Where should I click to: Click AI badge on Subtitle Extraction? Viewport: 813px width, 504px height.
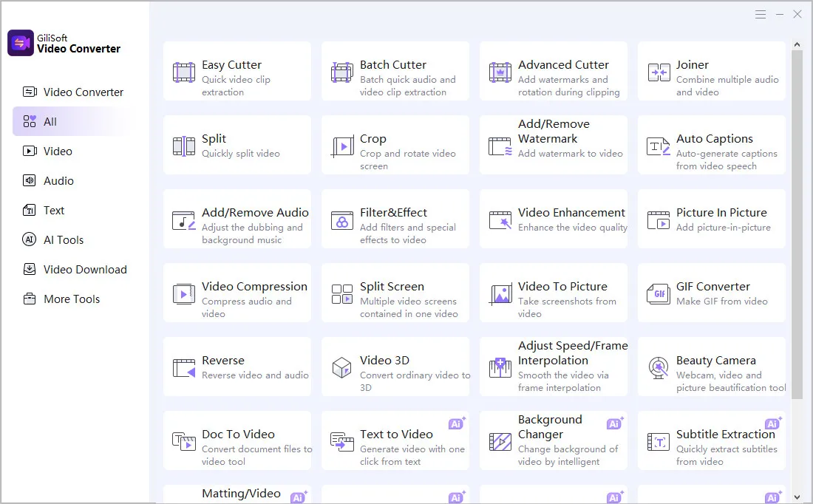click(773, 423)
